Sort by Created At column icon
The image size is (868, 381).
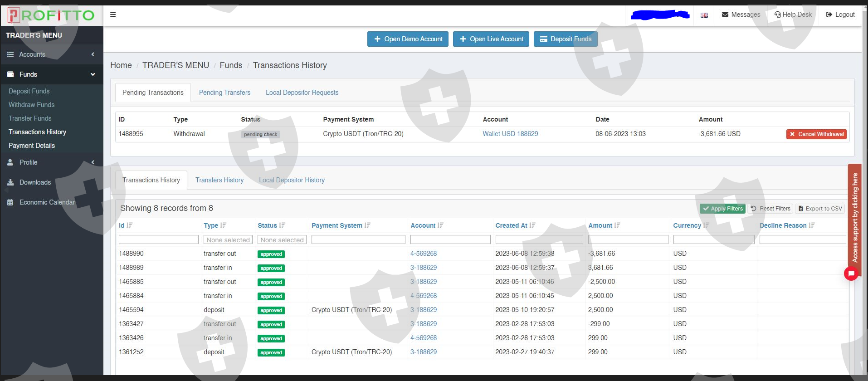click(x=532, y=225)
